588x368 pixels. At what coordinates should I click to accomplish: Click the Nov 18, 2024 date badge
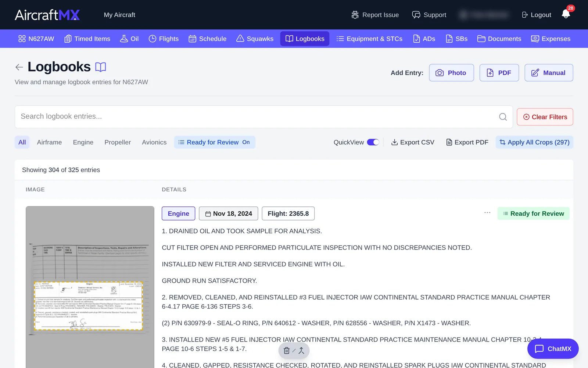pyautogui.click(x=229, y=213)
